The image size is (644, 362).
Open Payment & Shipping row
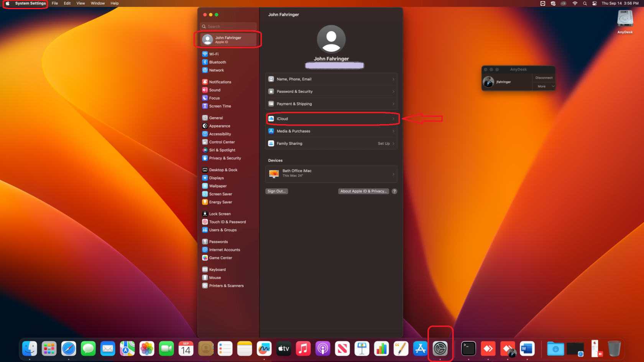tap(331, 104)
